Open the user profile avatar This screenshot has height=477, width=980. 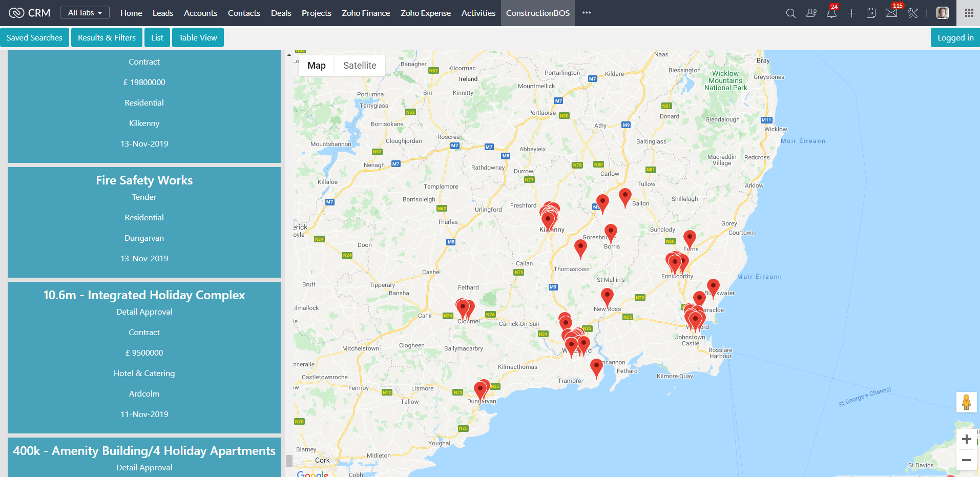coord(943,13)
